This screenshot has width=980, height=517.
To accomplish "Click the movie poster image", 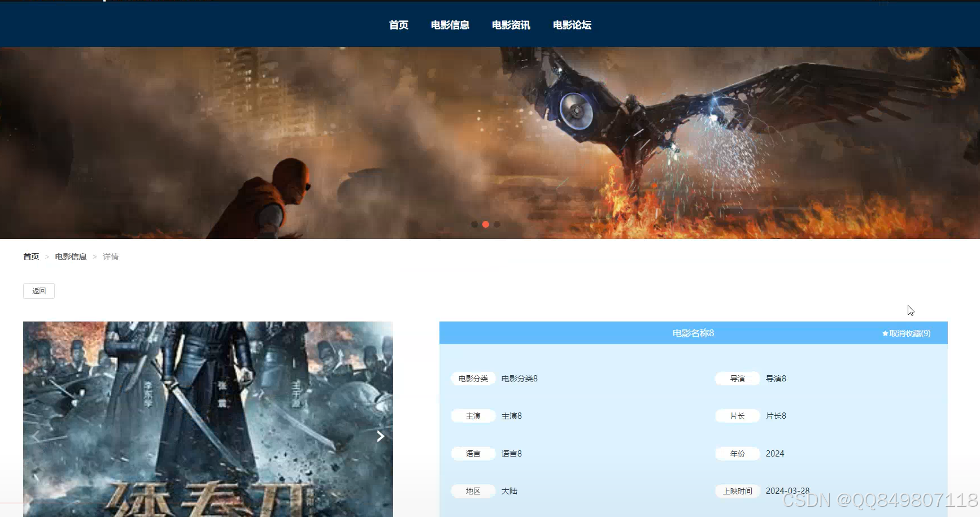I will [208, 419].
